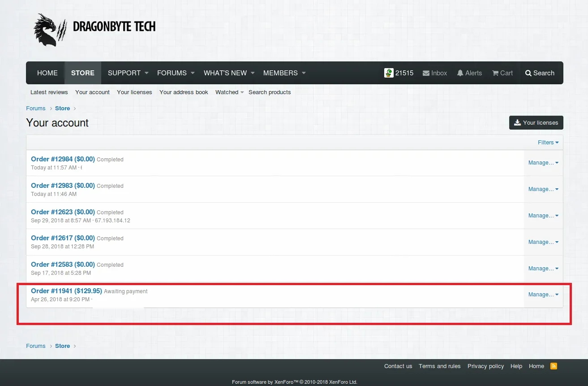Open Your address book link
The image size is (588, 386).
pos(184,92)
